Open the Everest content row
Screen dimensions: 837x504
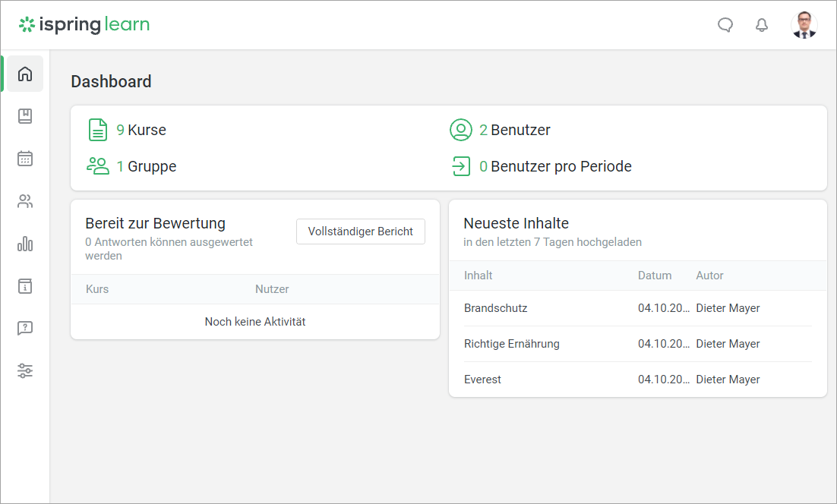(x=483, y=380)
